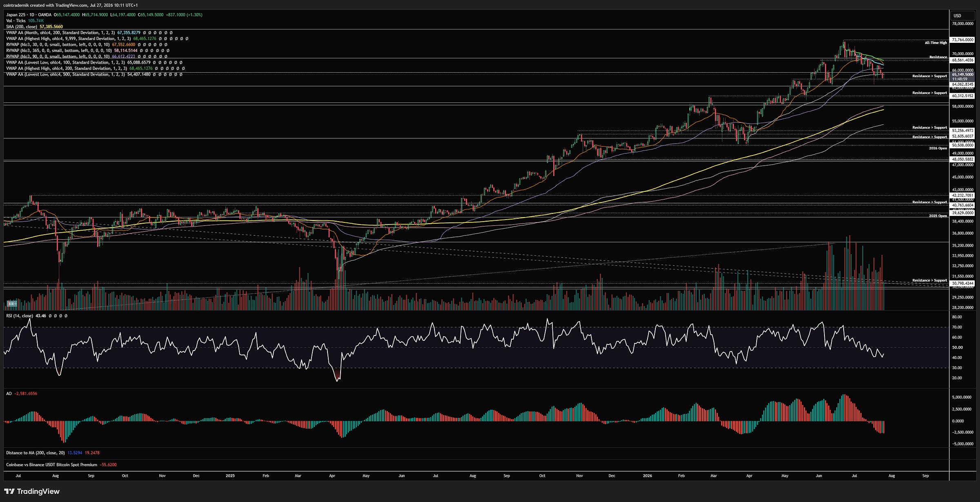Click the 30D badge on volume pane

12,304
